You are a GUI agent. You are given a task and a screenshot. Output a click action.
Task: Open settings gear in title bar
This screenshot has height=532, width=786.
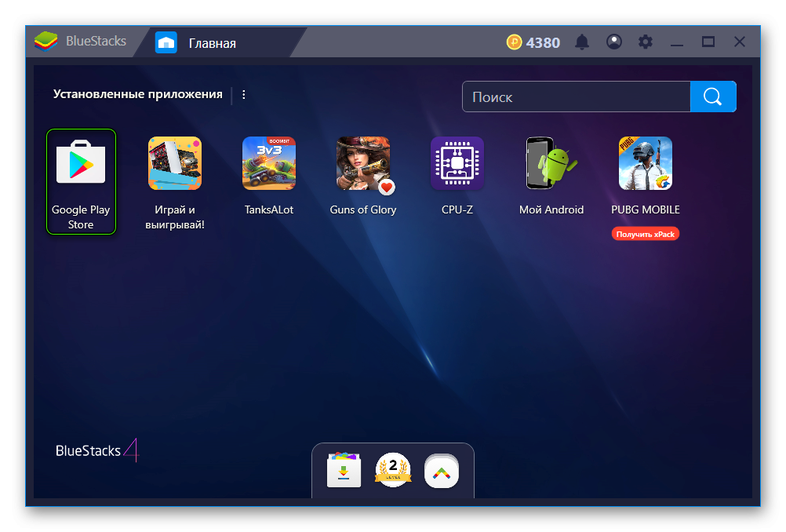tap(645, 42)
